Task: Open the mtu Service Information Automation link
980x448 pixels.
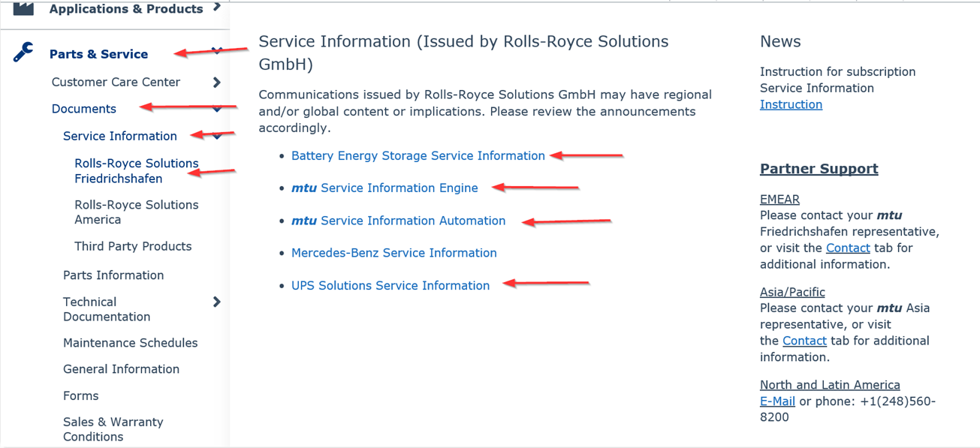Action: [x=398, y=221]
